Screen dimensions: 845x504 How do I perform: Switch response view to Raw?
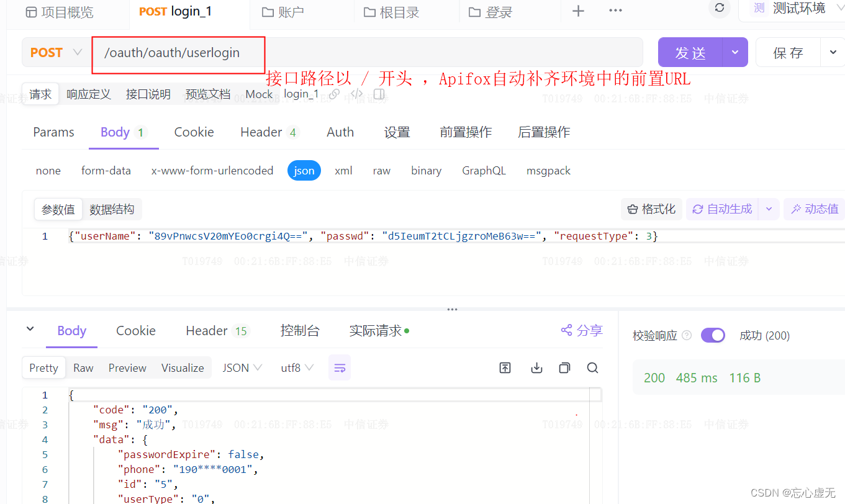[x=83, y=368]
